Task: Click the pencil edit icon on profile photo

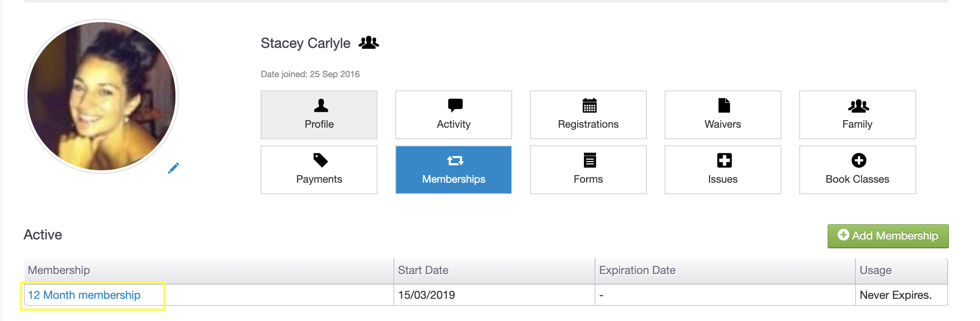Action: pos(173,168)
